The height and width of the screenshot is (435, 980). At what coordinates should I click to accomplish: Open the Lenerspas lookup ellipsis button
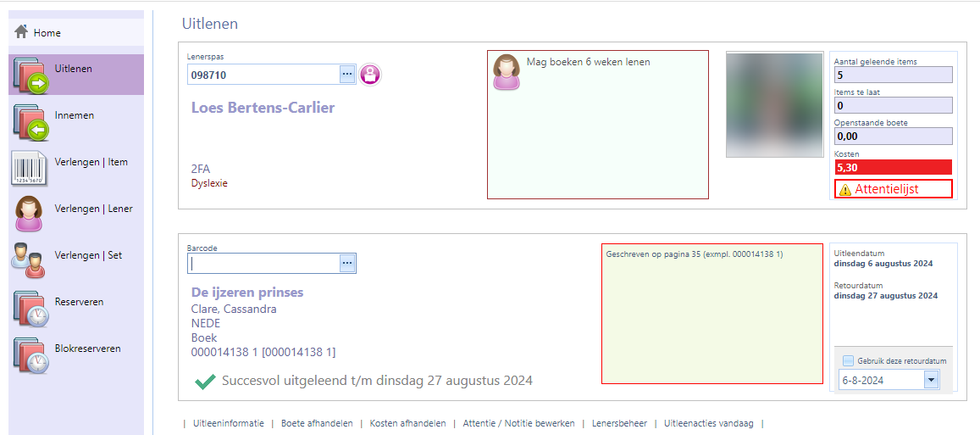pyautogui.click(x=346, y=75)
